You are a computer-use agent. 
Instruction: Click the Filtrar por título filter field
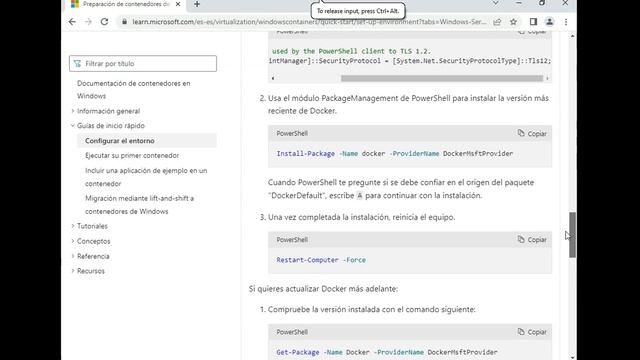(x=143, y=64)
